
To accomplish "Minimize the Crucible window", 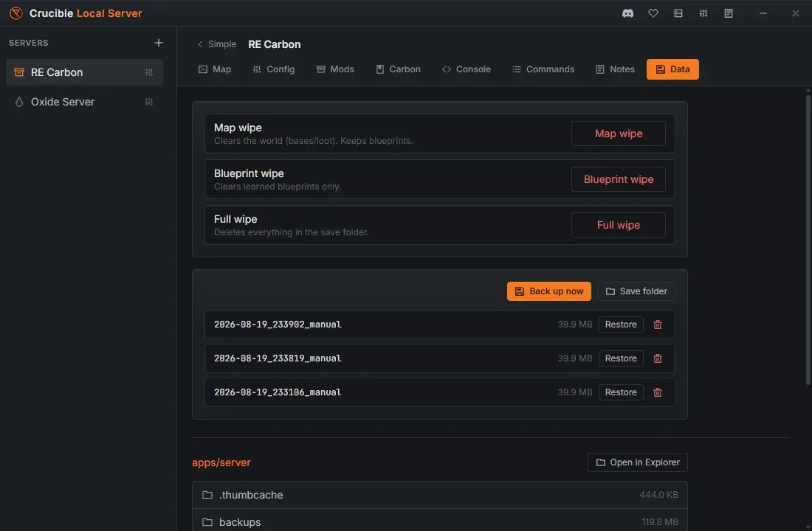I will pyautogui.click(x=763, y=13).
